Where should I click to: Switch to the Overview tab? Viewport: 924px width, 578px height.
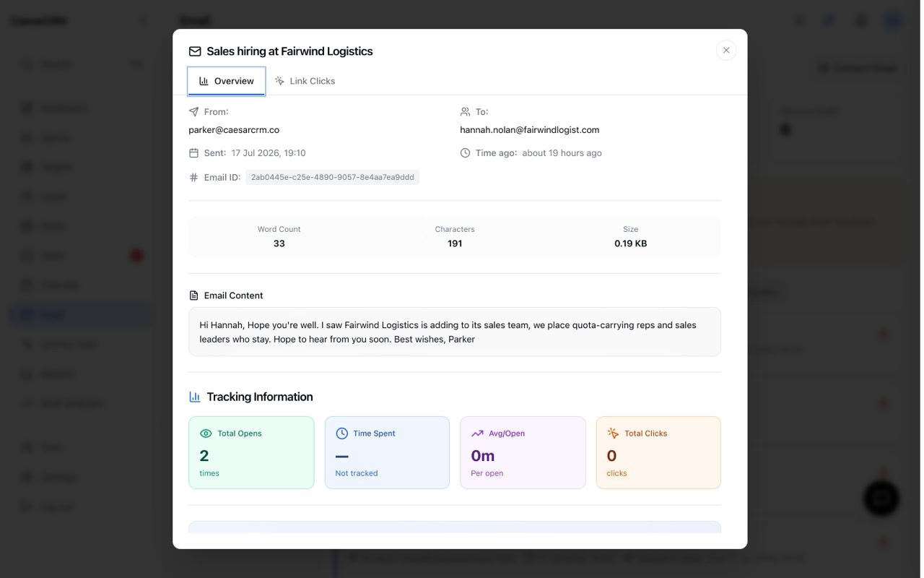click(x=227, y=81)
